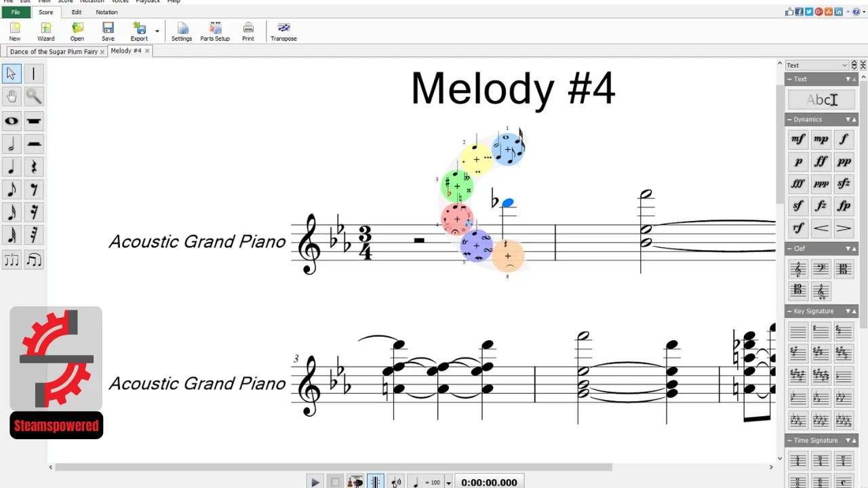868x488 pixels.
Task: Choose the quarter rest tool
Action: pyautogui.click(x=34, y=167)
